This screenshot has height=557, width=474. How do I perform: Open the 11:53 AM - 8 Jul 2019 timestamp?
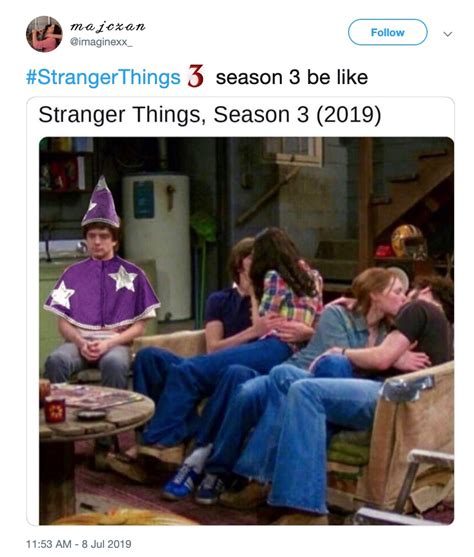tap(79, 544)
